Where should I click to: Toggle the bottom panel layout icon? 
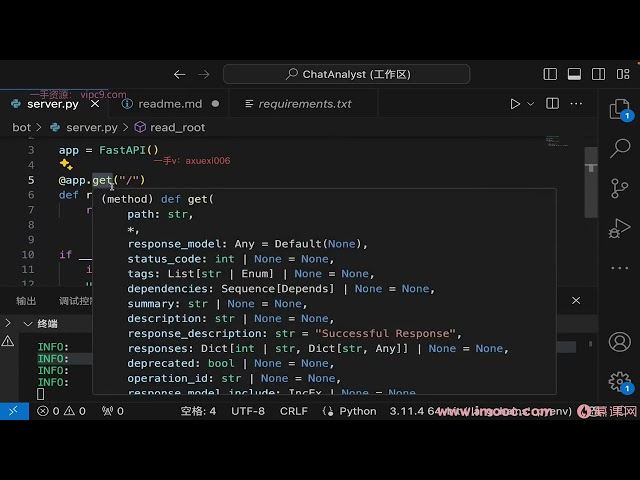tap(574, 74)
